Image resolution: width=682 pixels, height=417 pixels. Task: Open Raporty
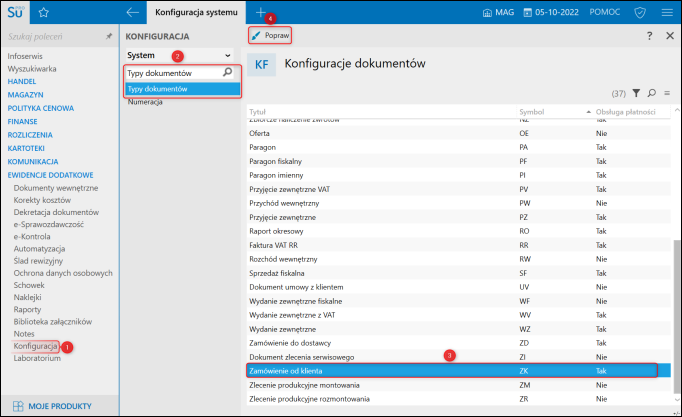pyautogui.click(x=27, y=310)
